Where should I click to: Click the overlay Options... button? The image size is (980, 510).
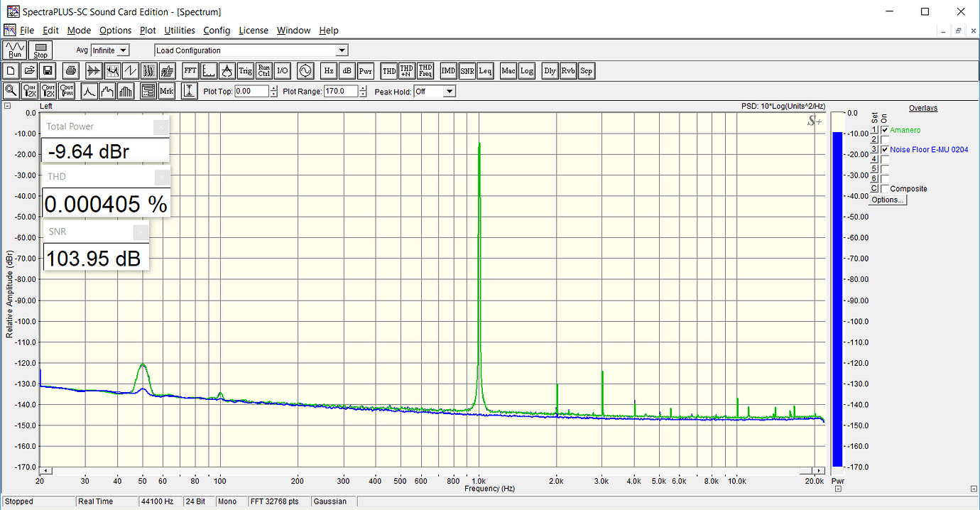[x=888, y=200]
